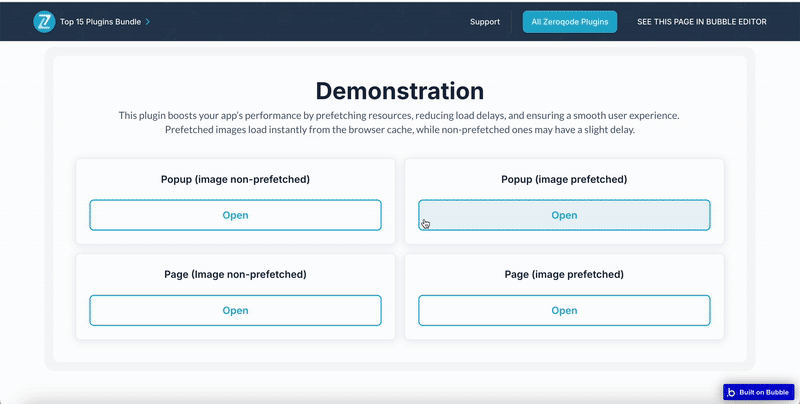Click the Bubble logo icon in the badge

(731, 392)
